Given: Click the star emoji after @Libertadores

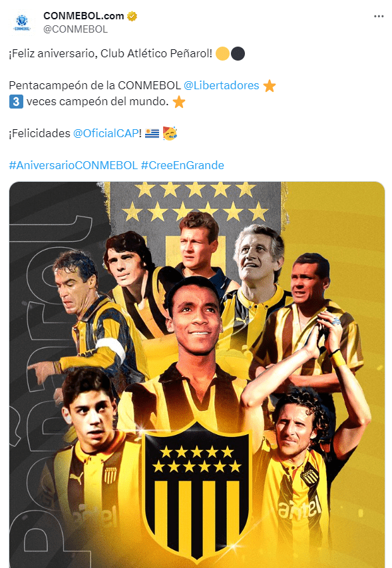Looking at the screenshot, I should (x=270, y=86).
